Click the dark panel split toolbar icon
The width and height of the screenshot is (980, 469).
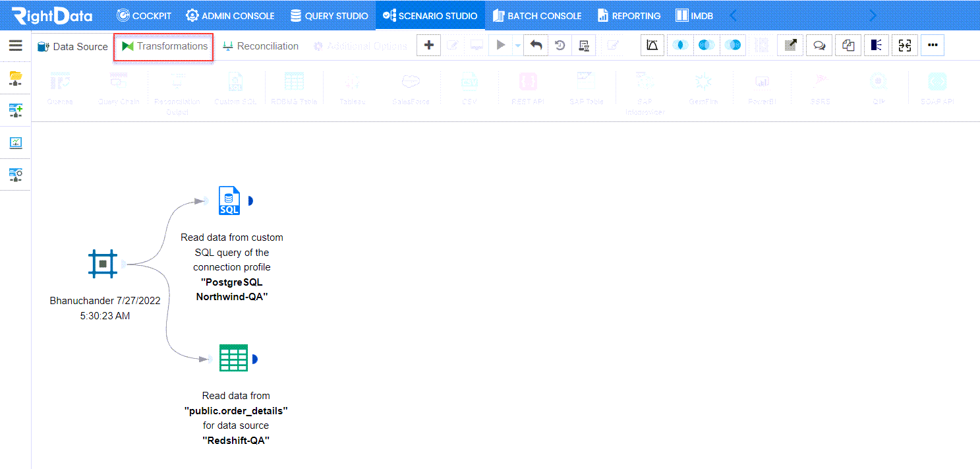click(x=877, y=45)
